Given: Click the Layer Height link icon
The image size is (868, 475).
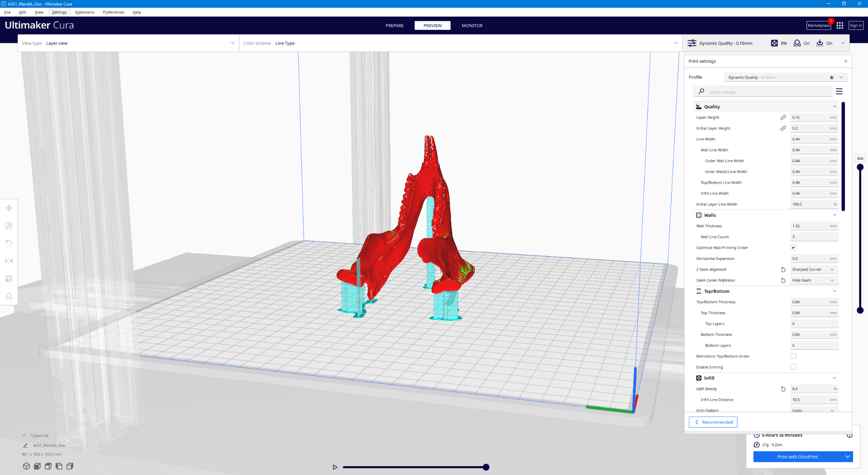Looking at the screenshot, I should (x=783, y=117).
